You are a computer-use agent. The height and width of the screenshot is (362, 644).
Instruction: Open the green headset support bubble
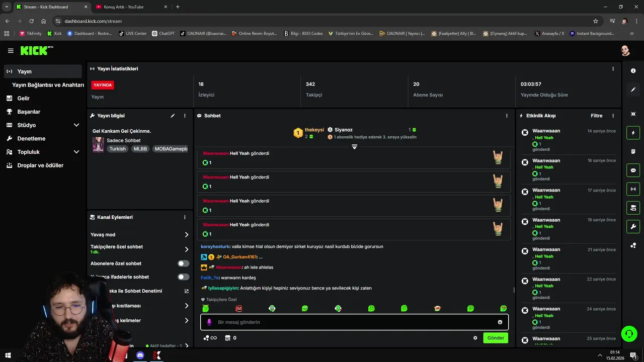point(629,333)
